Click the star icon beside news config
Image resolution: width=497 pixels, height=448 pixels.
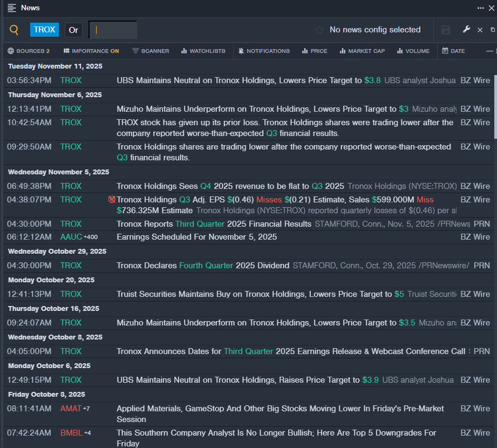[x=319, y=30]
